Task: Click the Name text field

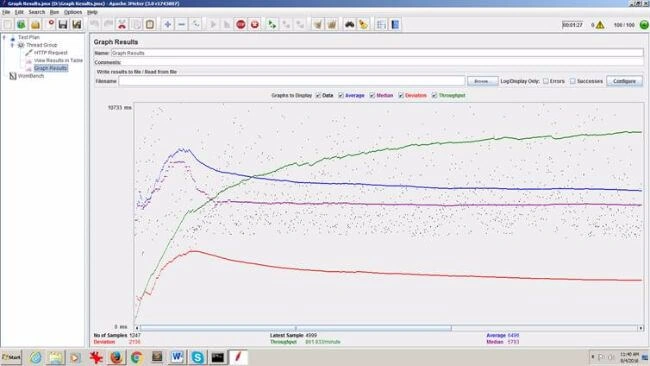Action: tap(377, 53)
